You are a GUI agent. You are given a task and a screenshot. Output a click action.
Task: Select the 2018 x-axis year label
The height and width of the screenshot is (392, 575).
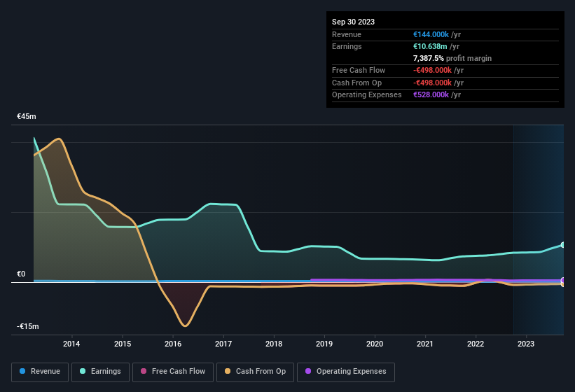[274, 344]
